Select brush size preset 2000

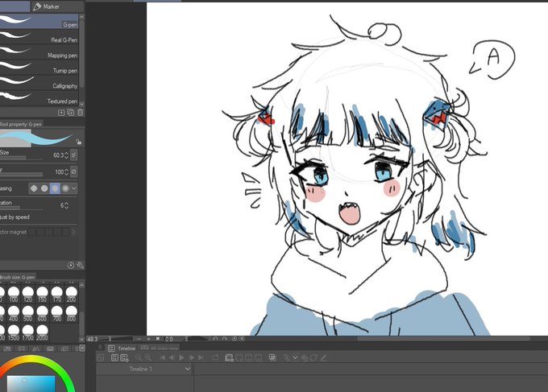pyautogui.click(x=42, y=332)
